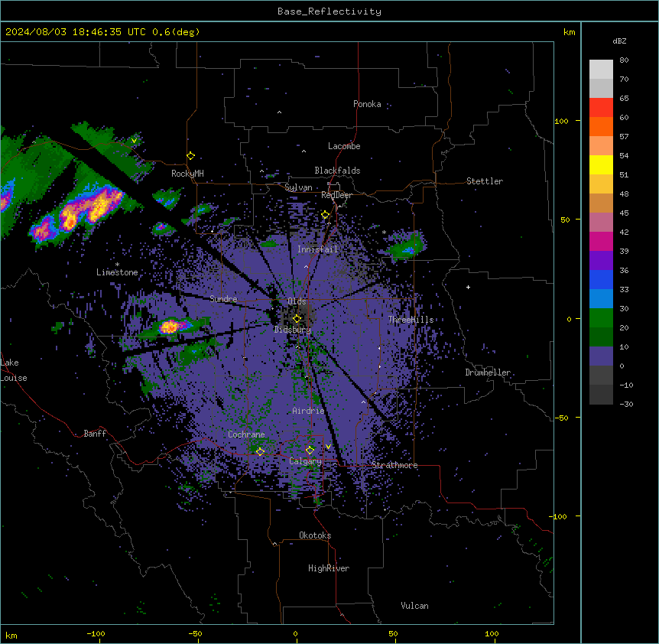Viewport: 659px width, 644px height.
Task: Click the intense storm core west of Sundre
Action: pyautogui.click(x=170, y=326)
